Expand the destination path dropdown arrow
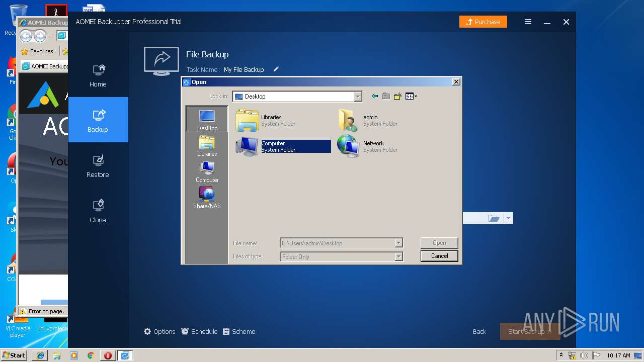The image size is (644, 362). 508,218
